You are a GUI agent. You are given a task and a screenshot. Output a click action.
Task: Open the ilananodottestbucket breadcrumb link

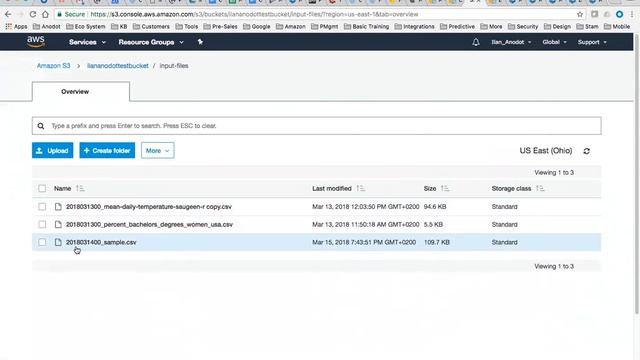tap(118, 66)
